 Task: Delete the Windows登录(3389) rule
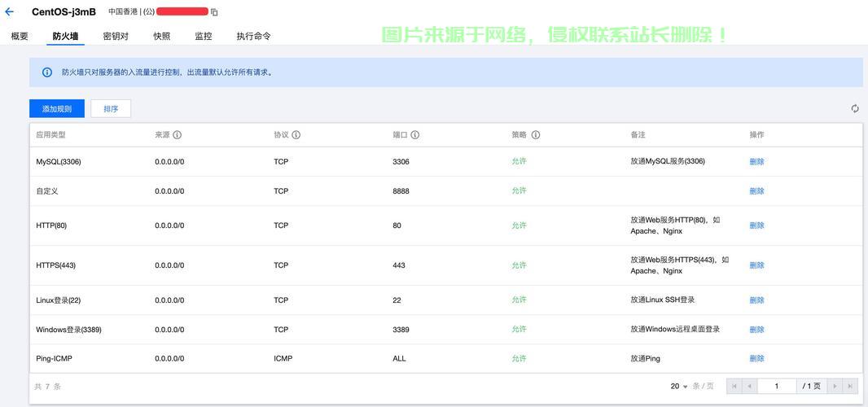coord(756,330)
